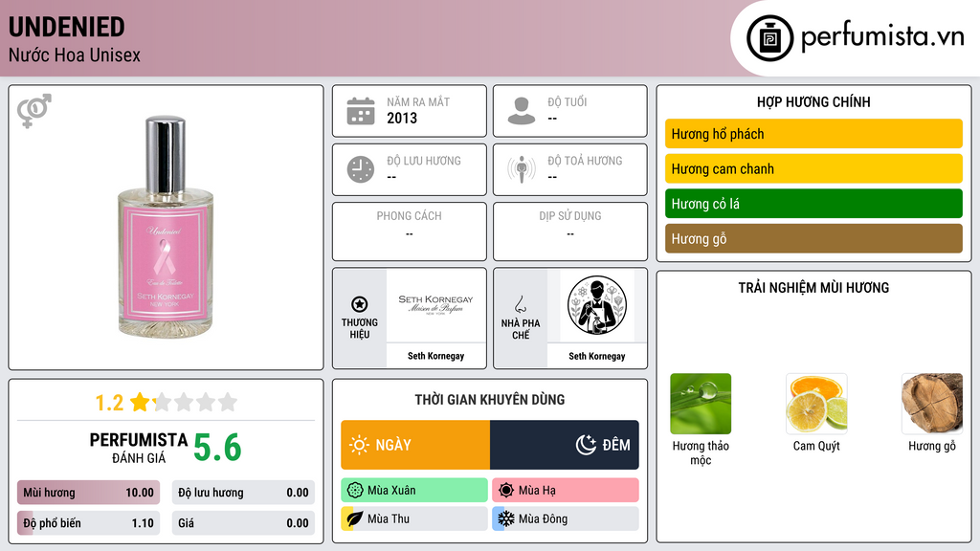Click the Mùa Đông season bar

(x=566, y=518)
